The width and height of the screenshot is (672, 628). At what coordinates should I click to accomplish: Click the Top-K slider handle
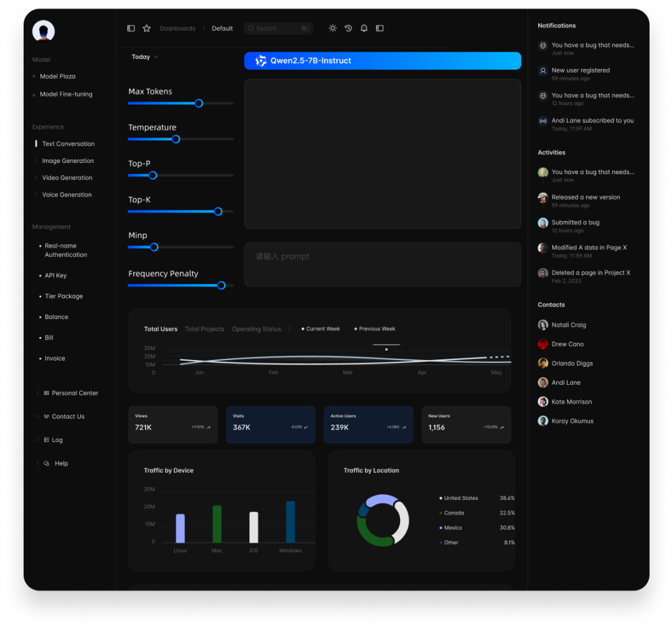(x=218, y=211)
